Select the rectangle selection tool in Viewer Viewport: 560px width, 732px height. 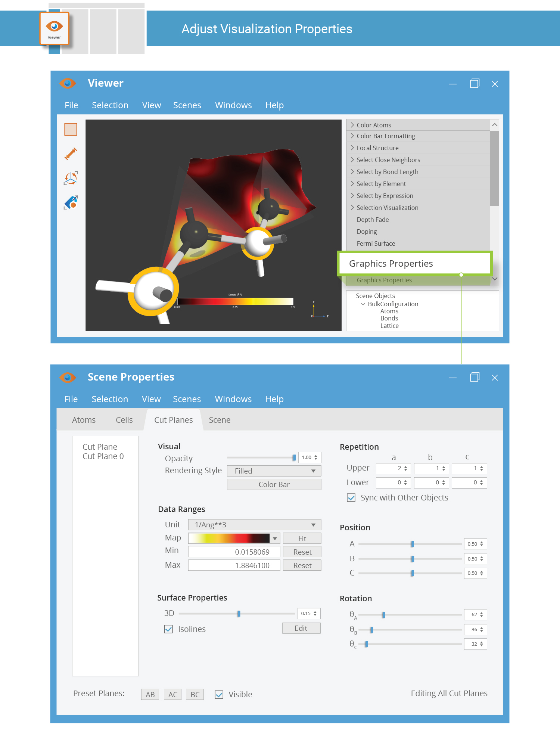71,129
